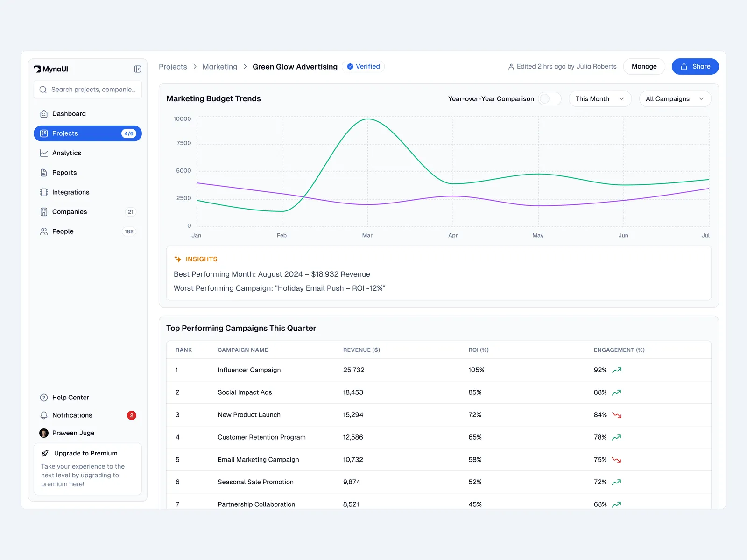
Task: Click the Help Center question icon
Action: [x=44, y=398]
